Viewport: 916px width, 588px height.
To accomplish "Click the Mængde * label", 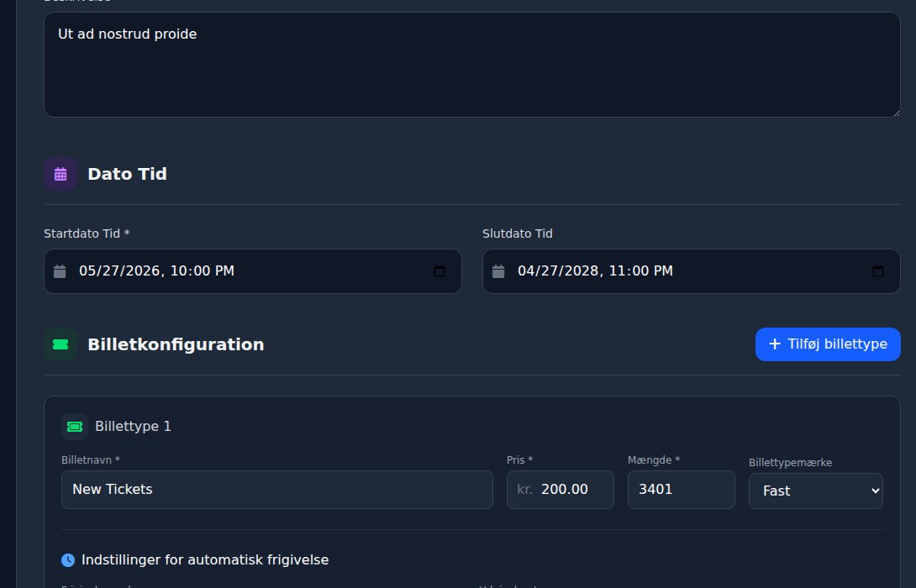I will pos(654,460).
